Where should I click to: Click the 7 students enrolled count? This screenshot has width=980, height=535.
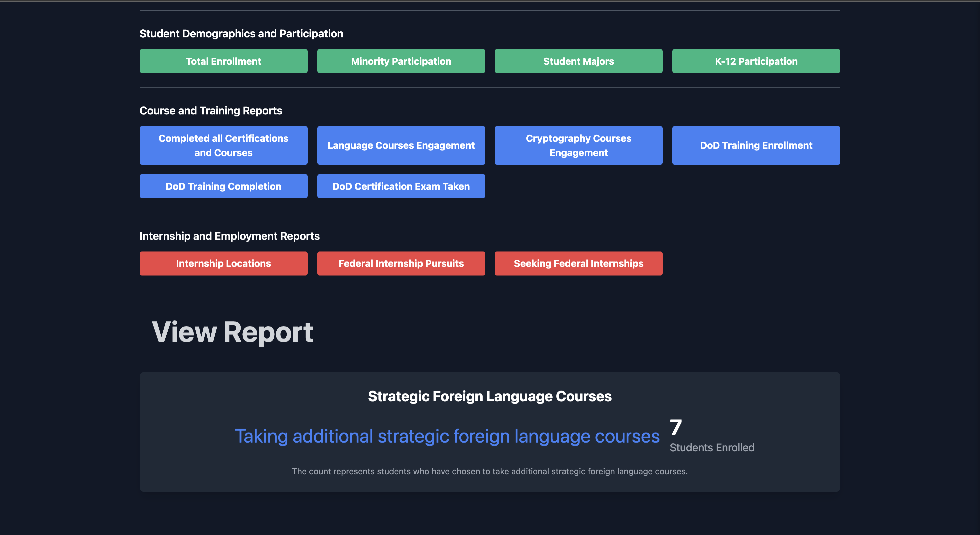pos(676,427)
